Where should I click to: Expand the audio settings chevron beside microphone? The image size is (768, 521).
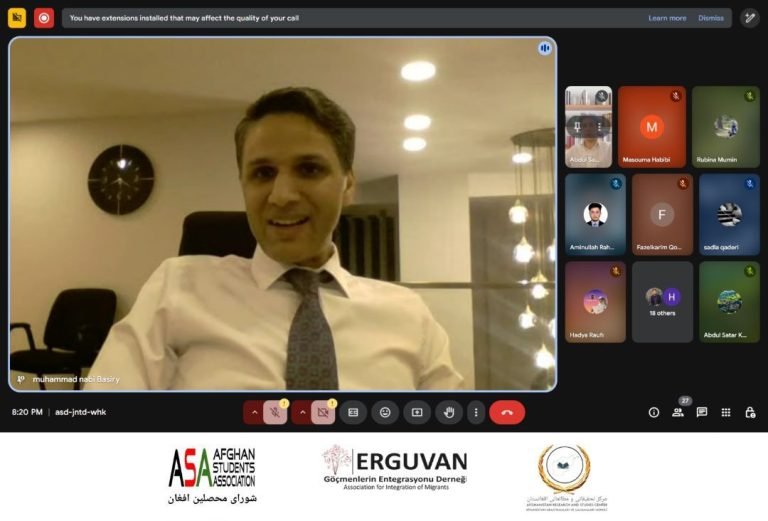[x=254, y=412]
